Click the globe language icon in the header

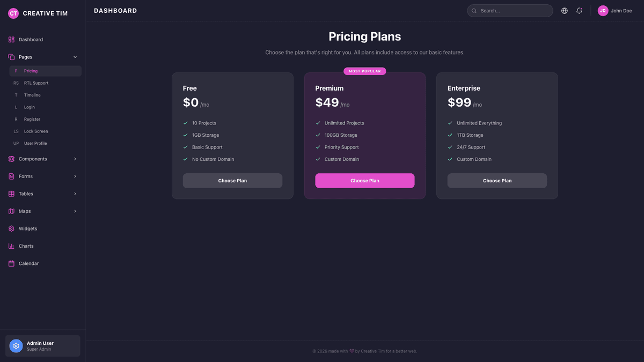tap(564, 10)
